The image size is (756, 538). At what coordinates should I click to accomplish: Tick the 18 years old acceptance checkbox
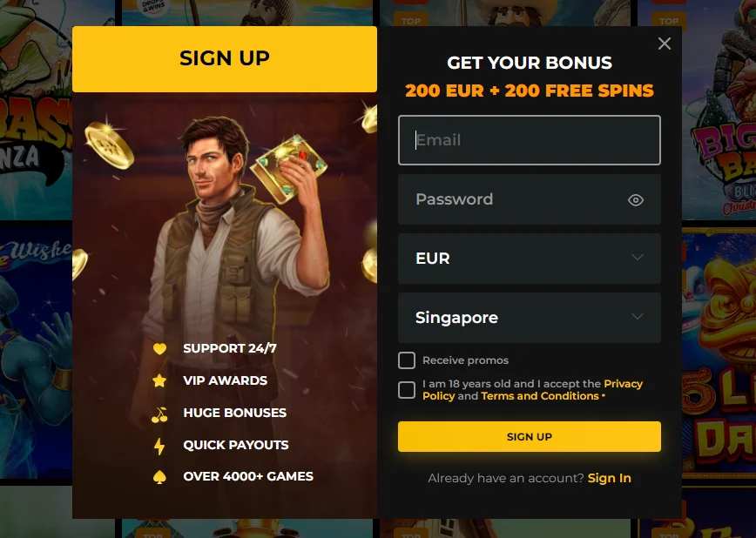point(407,390)
